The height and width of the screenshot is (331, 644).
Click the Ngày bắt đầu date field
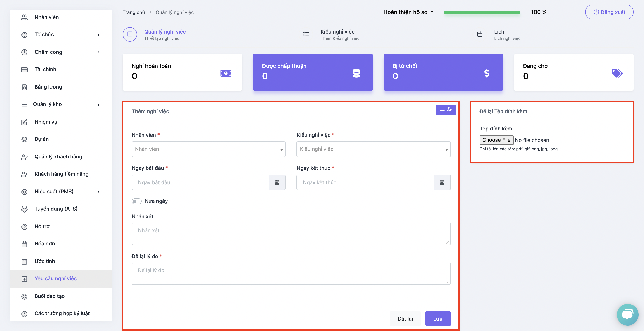(200, 182)
